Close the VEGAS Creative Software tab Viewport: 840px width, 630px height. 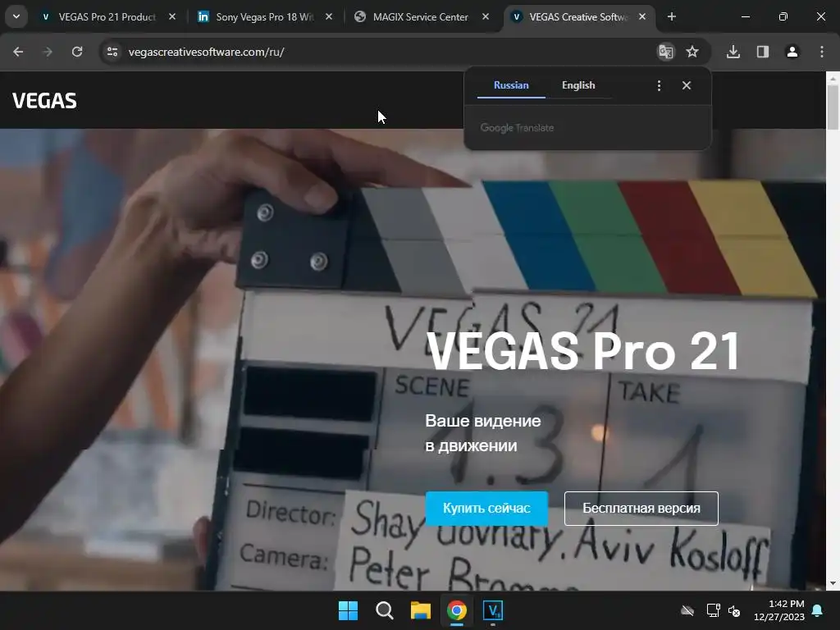pos(641,16)
